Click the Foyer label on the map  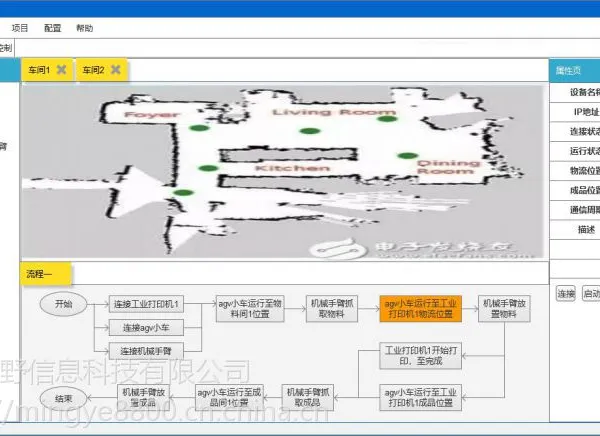[x=152, y=114]
